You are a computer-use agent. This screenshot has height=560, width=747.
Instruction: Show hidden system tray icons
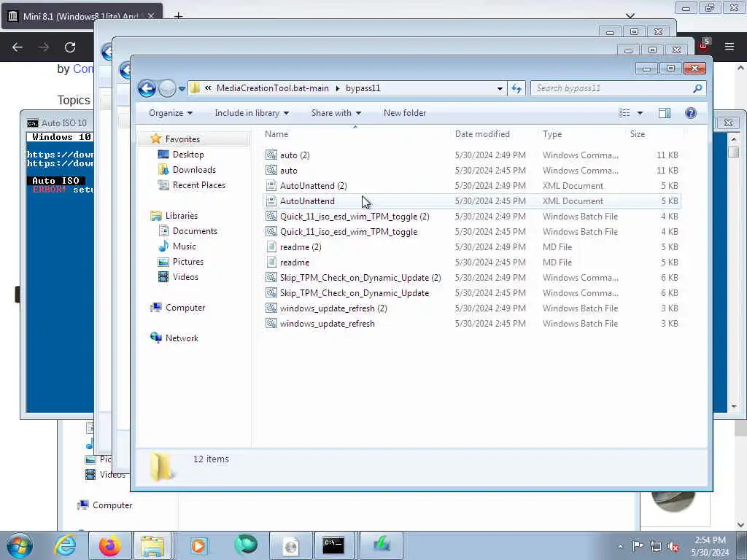[x=620, y=547]
